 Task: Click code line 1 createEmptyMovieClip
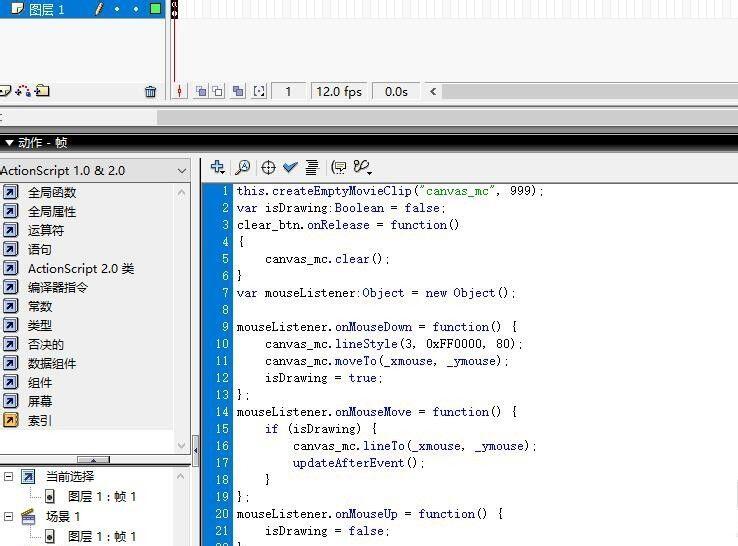point(390,191)
